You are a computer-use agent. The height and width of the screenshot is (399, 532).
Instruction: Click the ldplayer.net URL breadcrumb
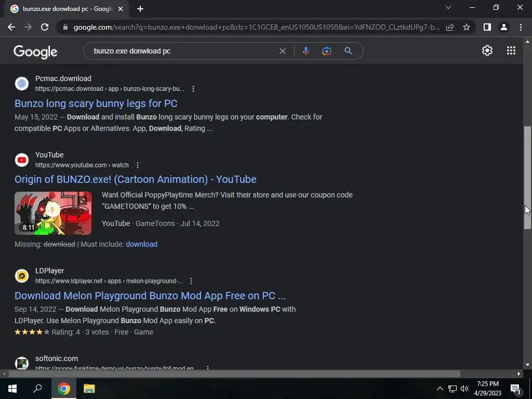click(x=109, y=281)
